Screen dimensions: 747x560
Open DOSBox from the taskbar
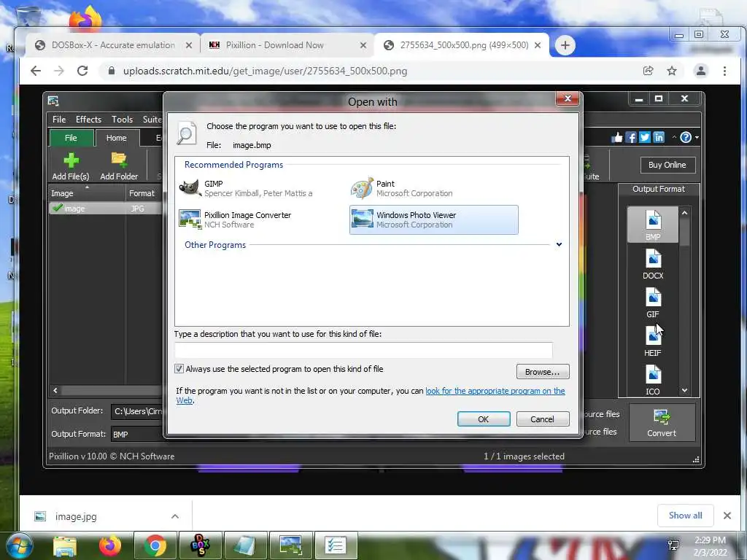pyautogui.click(x=200, y=545)
